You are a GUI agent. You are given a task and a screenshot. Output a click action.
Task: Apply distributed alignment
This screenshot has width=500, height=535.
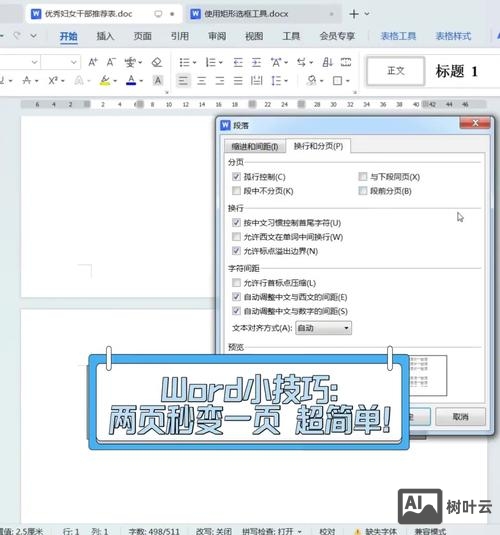(x=256, y=81)
